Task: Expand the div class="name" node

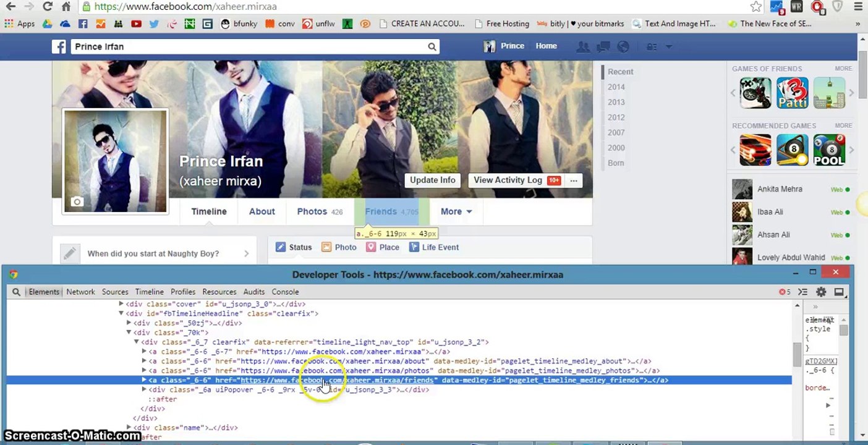Action: [x=129, y=428]
